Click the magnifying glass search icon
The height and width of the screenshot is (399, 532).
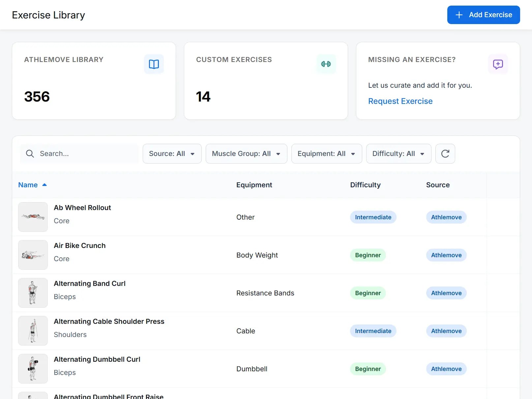(x=30, y=153)
